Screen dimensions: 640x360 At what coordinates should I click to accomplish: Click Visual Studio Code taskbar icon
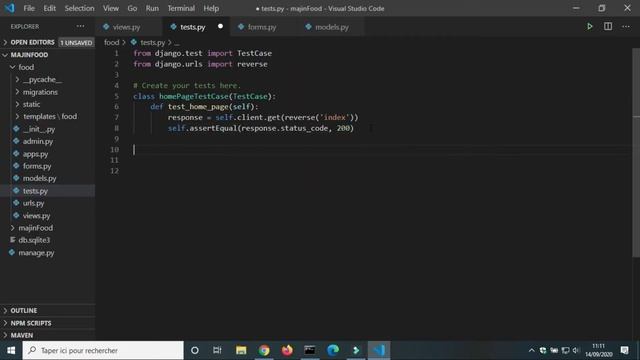coord(379,350)
